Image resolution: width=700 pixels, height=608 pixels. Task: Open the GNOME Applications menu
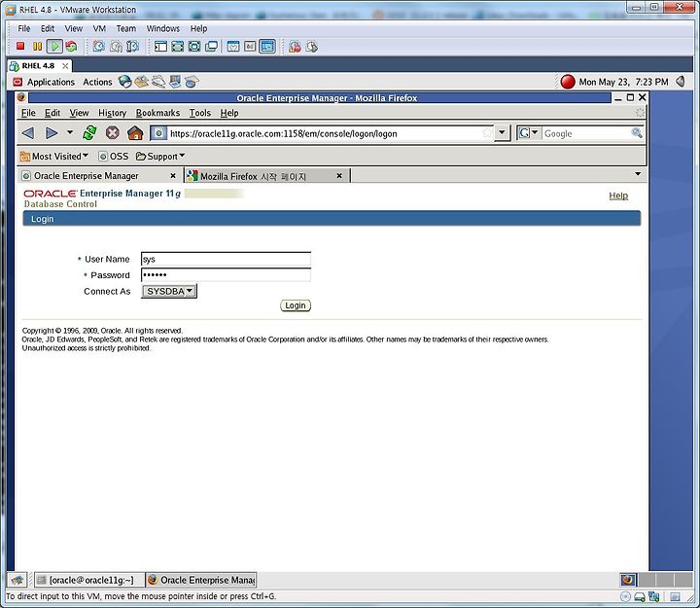coord(44,82)
